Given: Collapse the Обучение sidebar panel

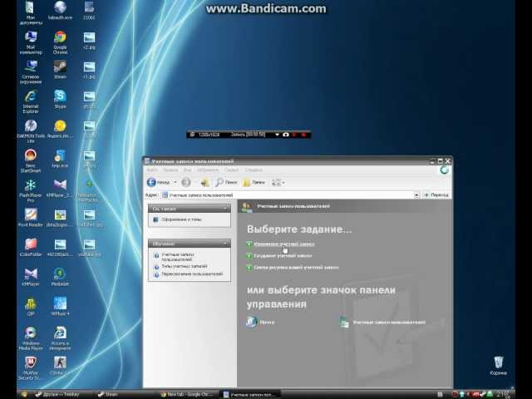Looking at the screenshot, I should [x=225, y=244].
